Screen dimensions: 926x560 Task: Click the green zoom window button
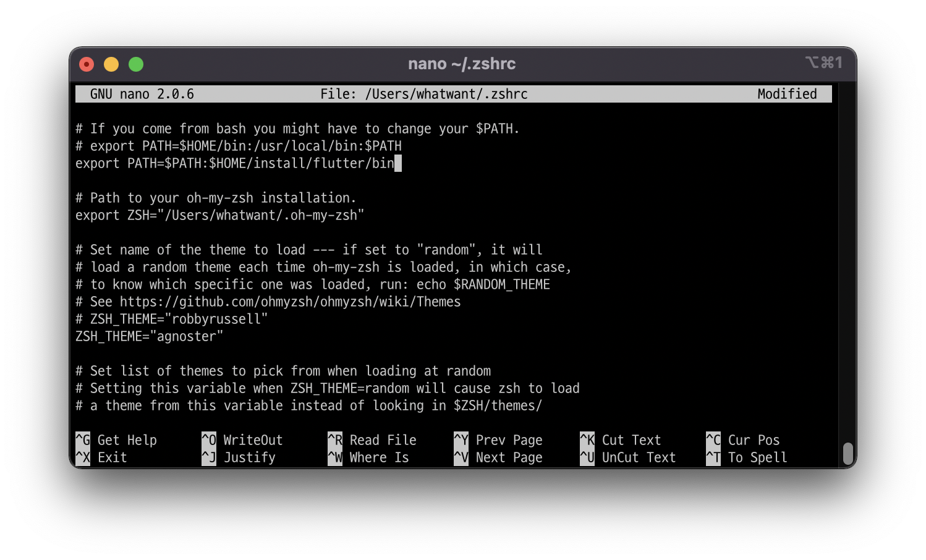coord(136,64)
